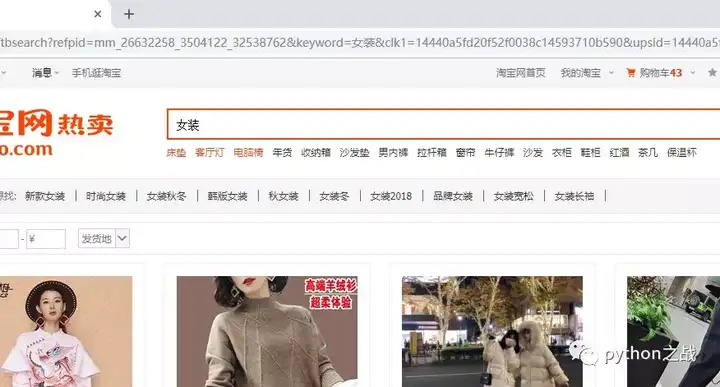Choose related search 韩版女装
The width and height of the screenshot is (720, 387).
click(227, 196)
